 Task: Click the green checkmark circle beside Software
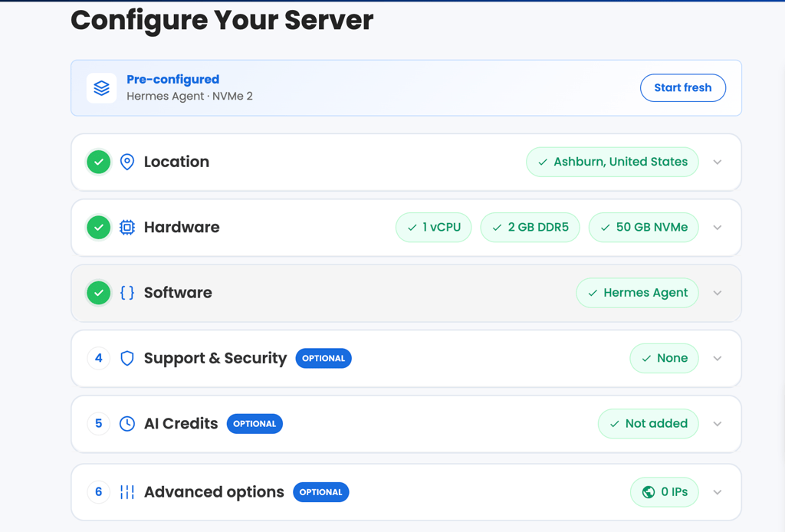coord(99,293)
